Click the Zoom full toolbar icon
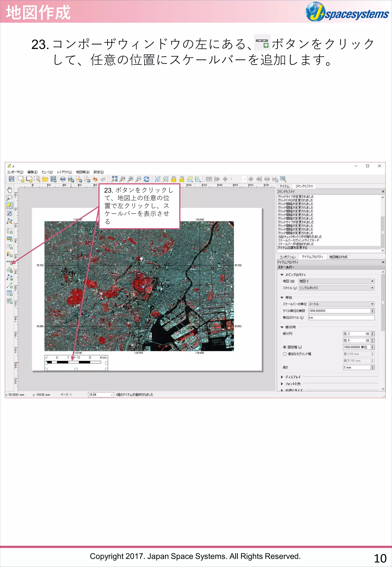The width and height of the screenshot is (392, 567). 114,179
